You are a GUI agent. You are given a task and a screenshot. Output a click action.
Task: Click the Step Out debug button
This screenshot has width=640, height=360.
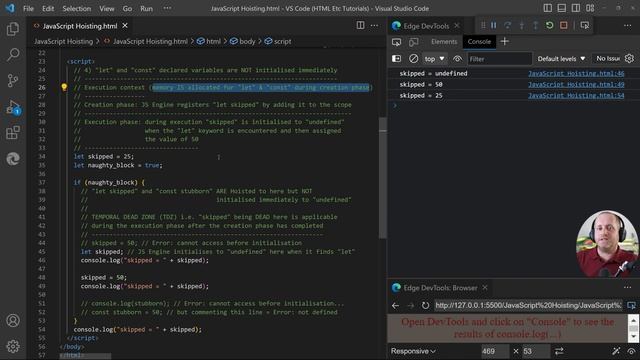(x=536, y=25)
